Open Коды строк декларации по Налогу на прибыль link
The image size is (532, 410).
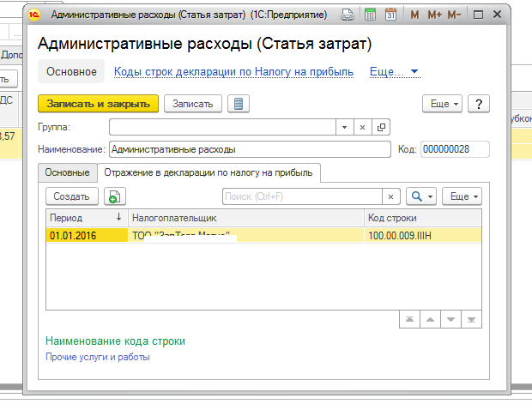233,72
